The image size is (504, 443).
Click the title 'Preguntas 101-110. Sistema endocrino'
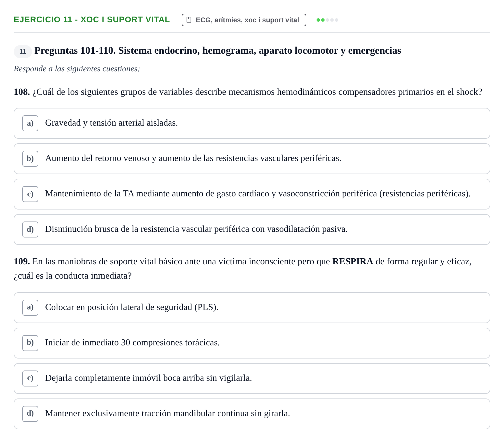[x=218, y=51]
